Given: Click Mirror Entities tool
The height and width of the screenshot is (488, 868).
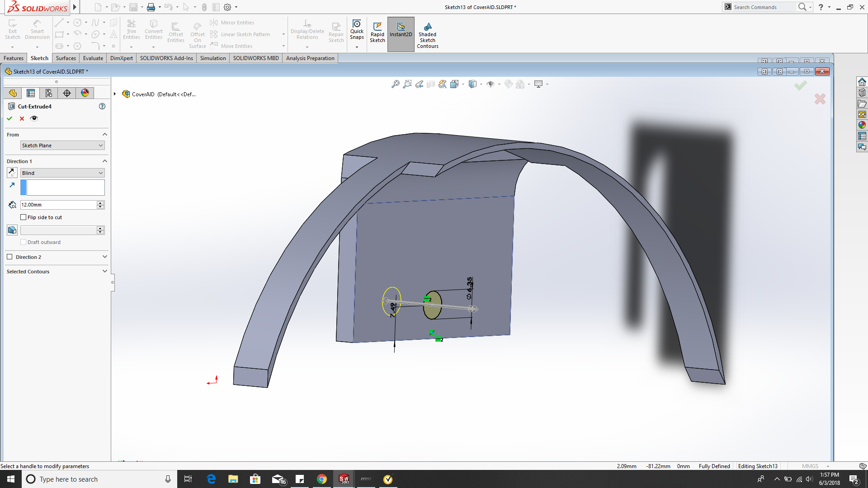Looking at the screenshot, I should pyautogui.click(x=232, y=23).
